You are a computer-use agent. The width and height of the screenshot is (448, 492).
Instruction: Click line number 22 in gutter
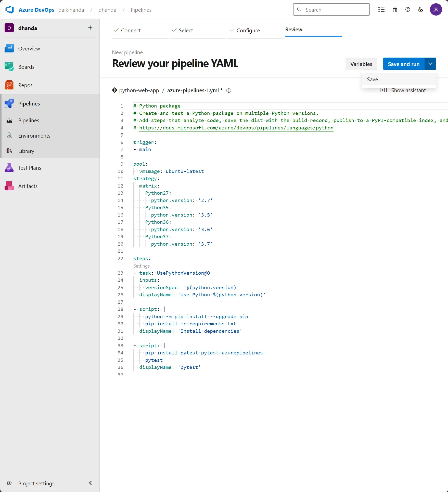coord(120,259)
